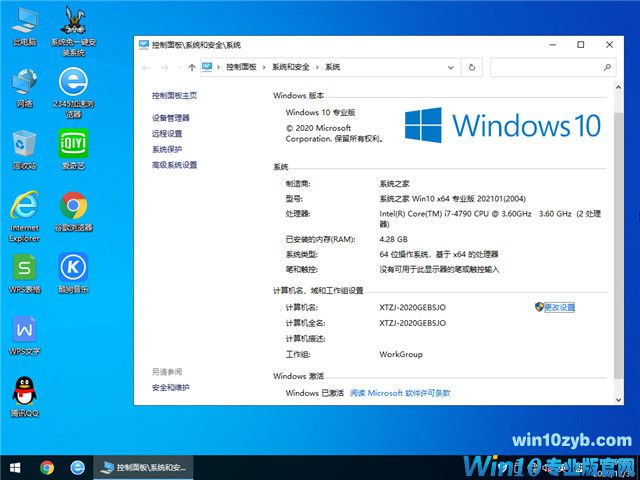
Task: Select the computer name XTZJ-2020GEBSJO value
Action: (x=412, y=307)
